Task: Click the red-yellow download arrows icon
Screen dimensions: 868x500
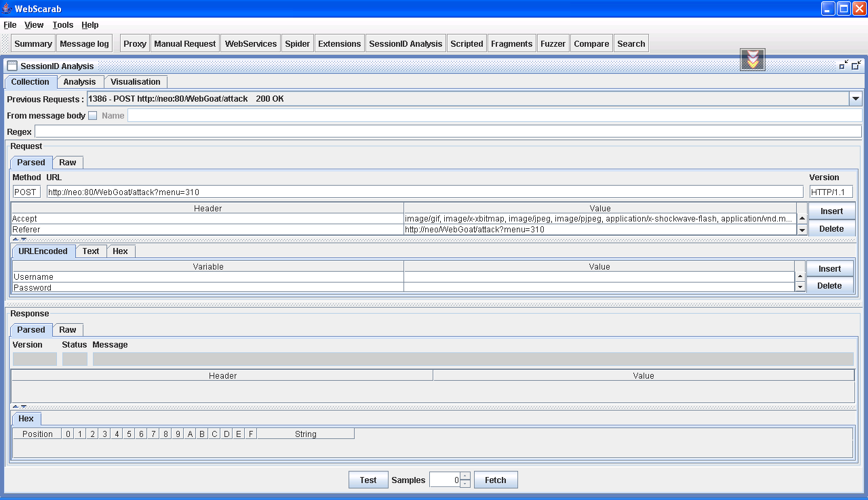Action: pyautogui.click(x=753, y=60)
